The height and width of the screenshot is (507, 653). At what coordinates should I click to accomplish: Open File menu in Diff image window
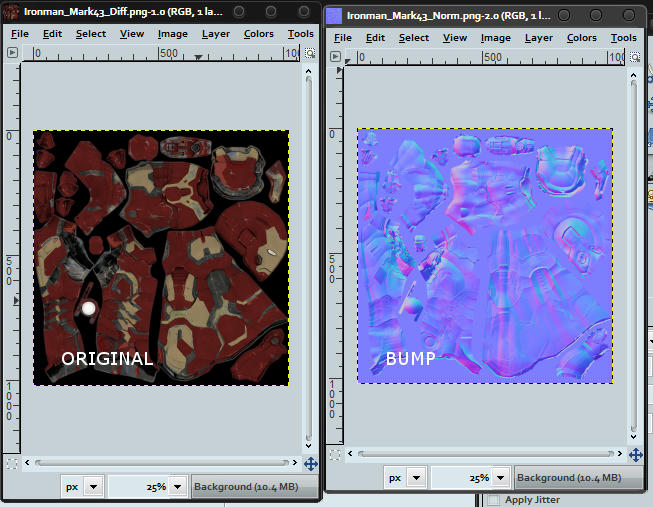[x=20, y=34]
